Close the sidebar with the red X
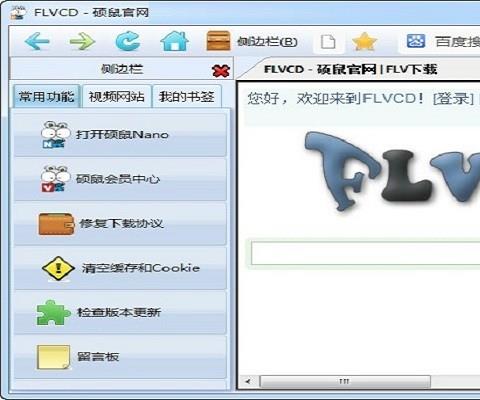The height and width of the screenshot is (400, 480). (221, 71)
